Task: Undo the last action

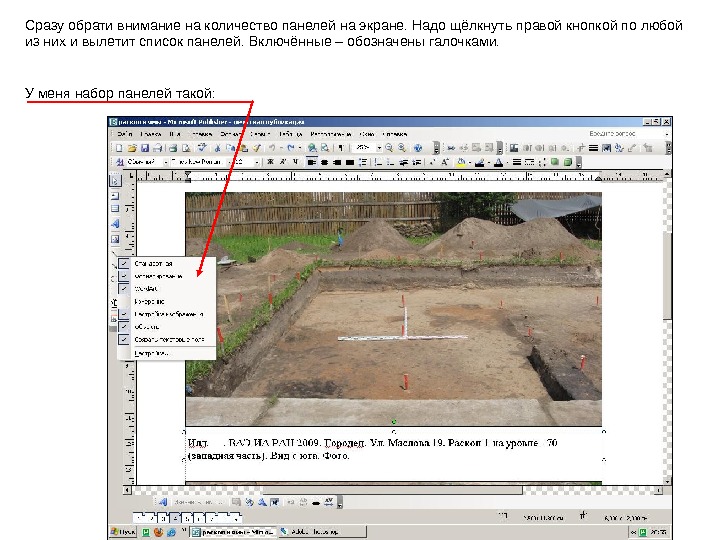Action: pyautogui.click(x=272, y=148)
